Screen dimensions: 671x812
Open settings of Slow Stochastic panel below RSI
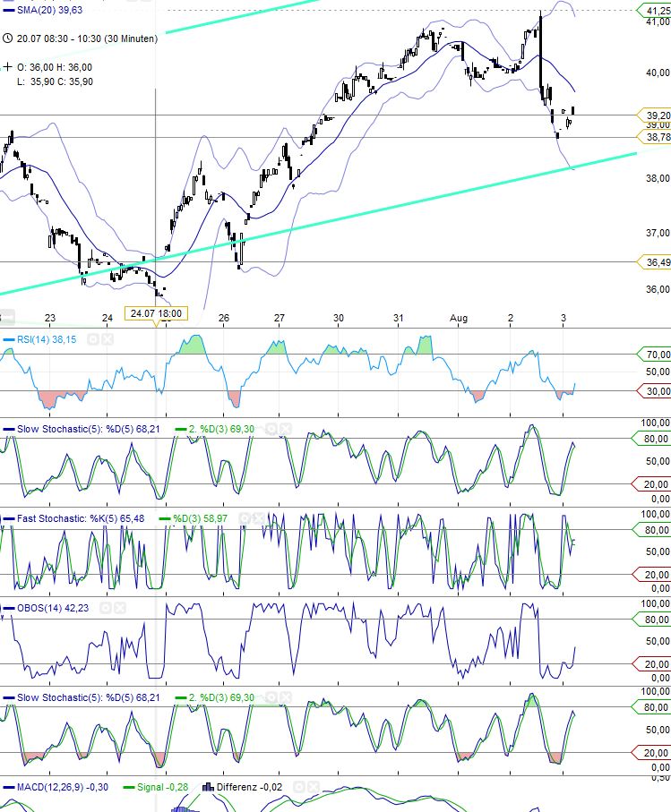coord(271,429)
